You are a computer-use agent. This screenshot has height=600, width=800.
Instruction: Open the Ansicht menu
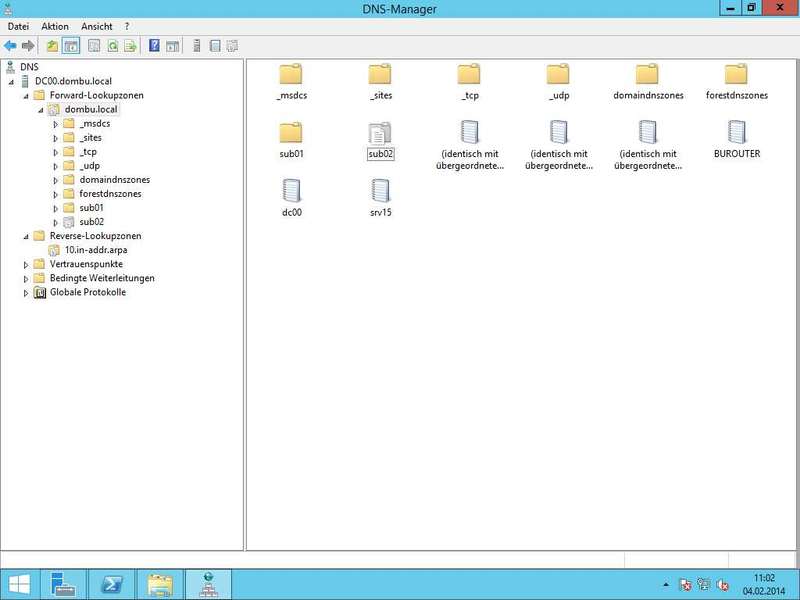coord(97,25)
